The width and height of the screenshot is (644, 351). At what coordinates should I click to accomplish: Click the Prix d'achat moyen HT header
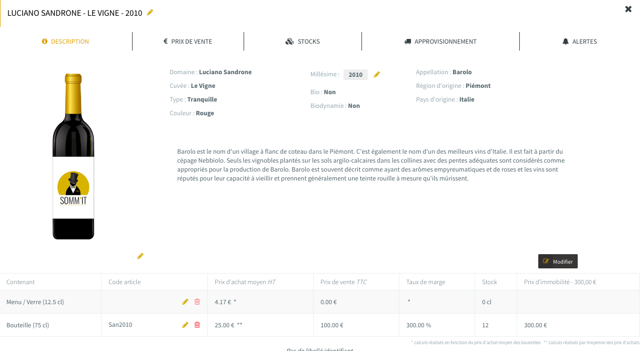coord(245,282)
